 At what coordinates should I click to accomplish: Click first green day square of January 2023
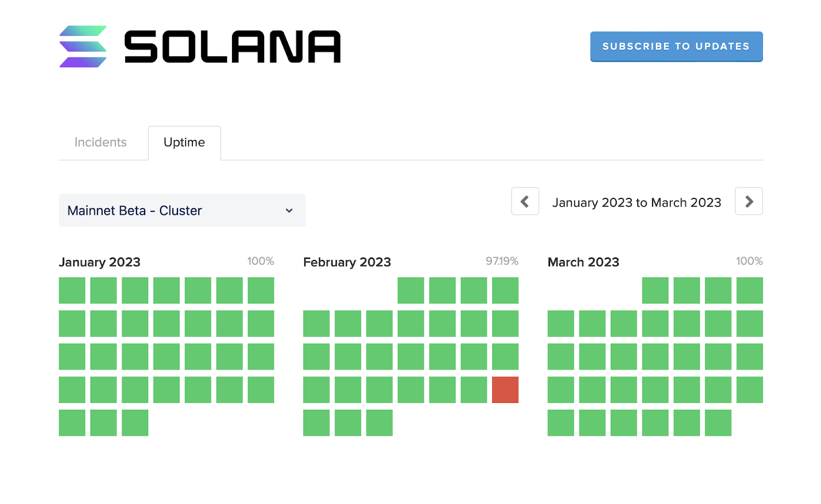[72, 291]
